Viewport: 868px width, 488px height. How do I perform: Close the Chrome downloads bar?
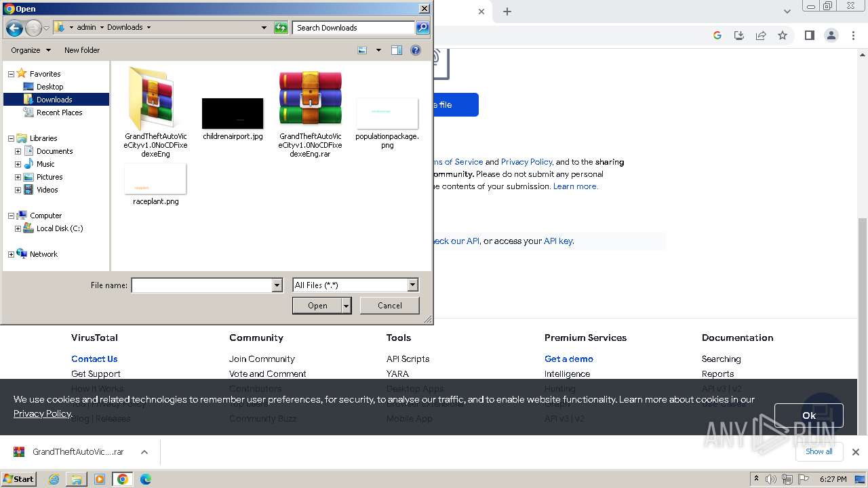856,452
